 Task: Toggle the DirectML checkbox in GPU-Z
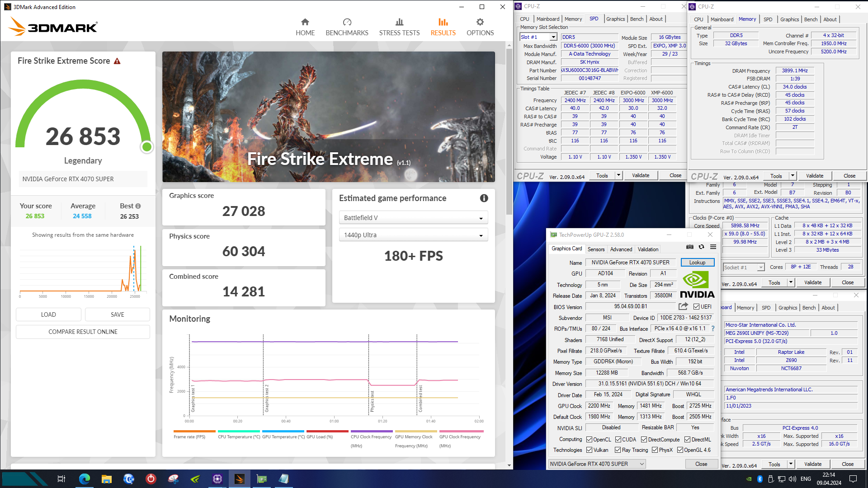(687, 439)
